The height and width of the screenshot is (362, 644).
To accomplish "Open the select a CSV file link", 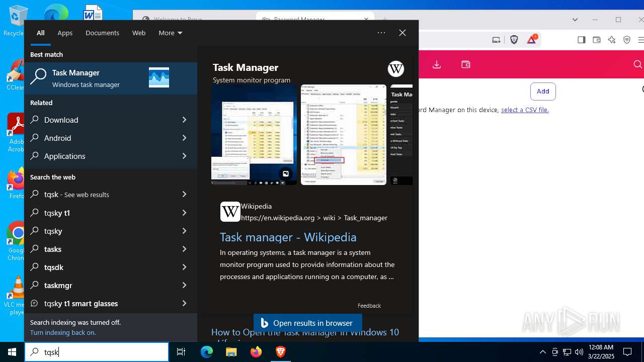I will point(525,110).
